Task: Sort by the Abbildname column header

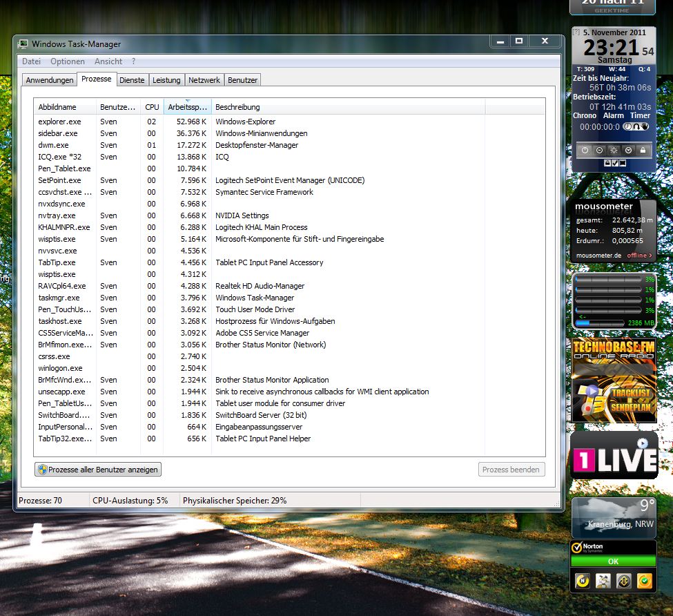Action: point(65,107)
